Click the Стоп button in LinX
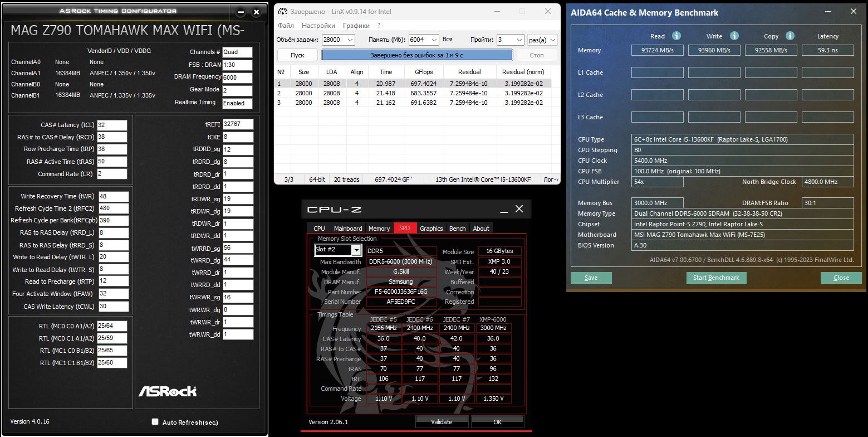This screenshot has width=868, height=437. pos(537,55)
